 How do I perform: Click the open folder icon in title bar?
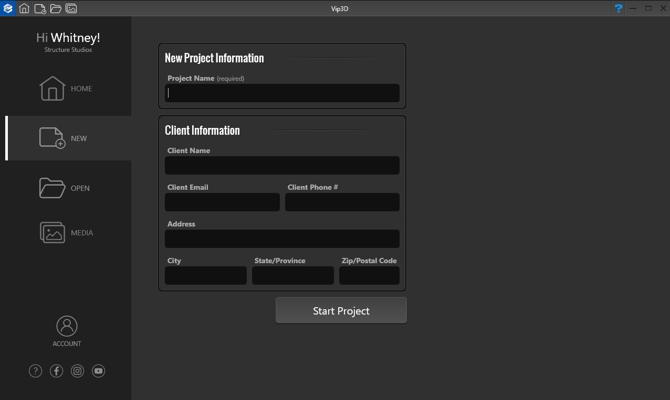click(x=56, y=9)
